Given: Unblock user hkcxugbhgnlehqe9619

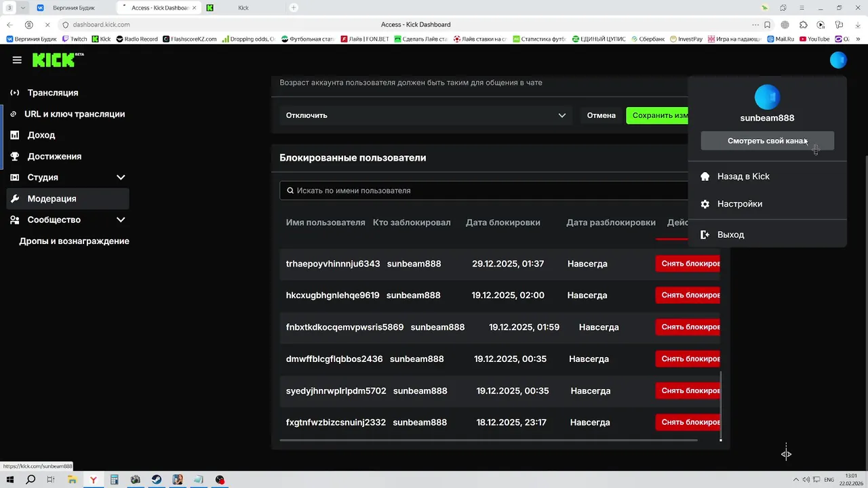Looking at the screenshot, I should coord(688,296).
